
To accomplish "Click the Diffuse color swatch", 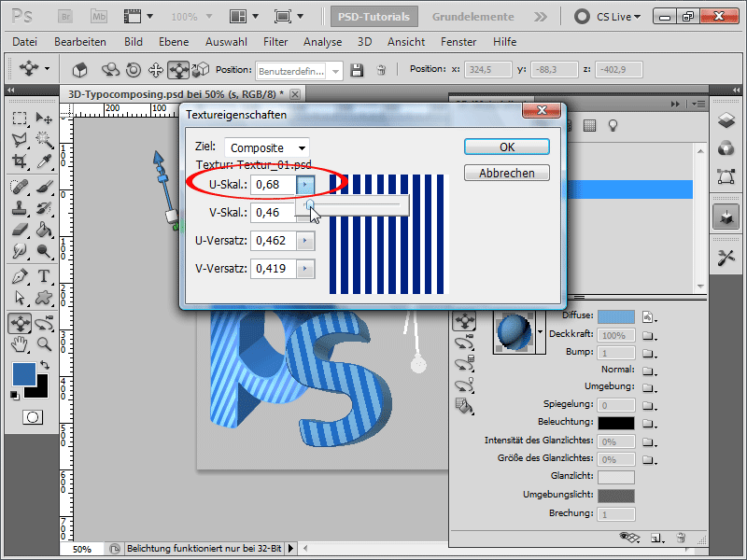I will point(616,316).
